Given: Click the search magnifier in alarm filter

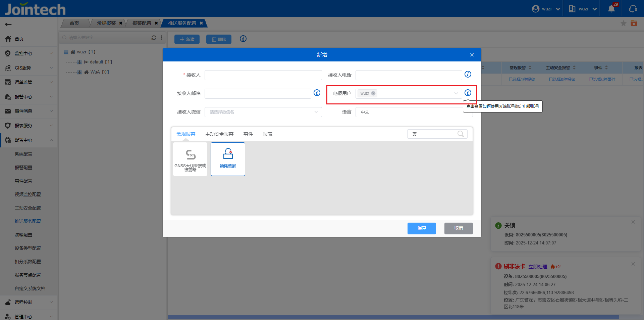Looking at the screenshot, I should click(x=461, y=134).
